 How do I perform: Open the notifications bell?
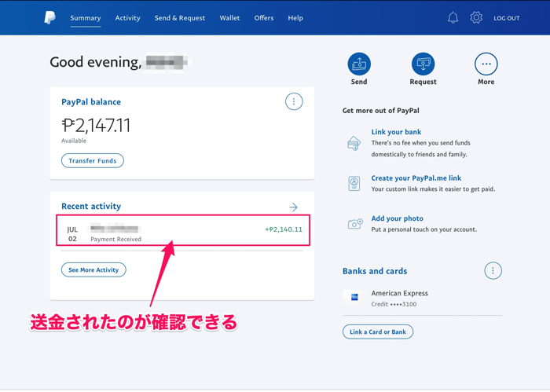point(453,17)
